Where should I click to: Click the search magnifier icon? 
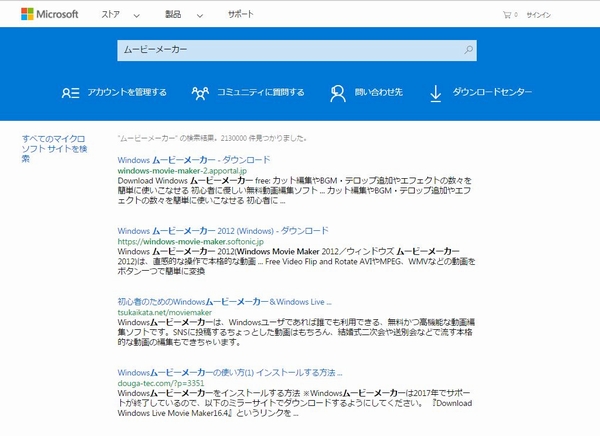(468, 50)
